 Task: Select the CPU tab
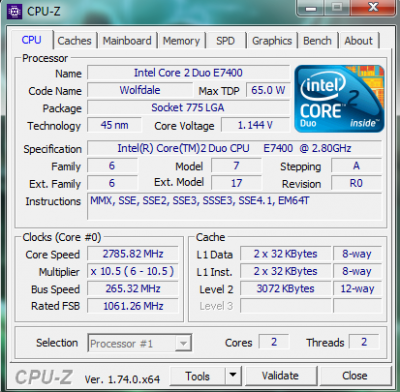(x=32, y=40)
